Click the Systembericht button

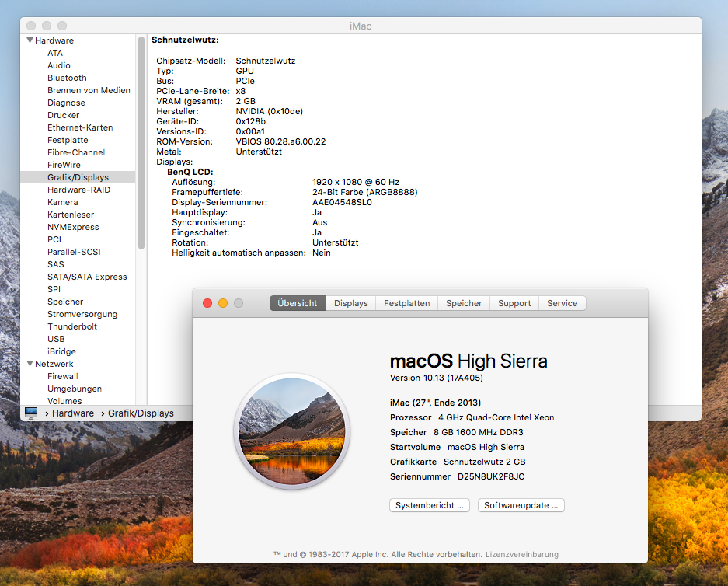click(x=430, y=505)
